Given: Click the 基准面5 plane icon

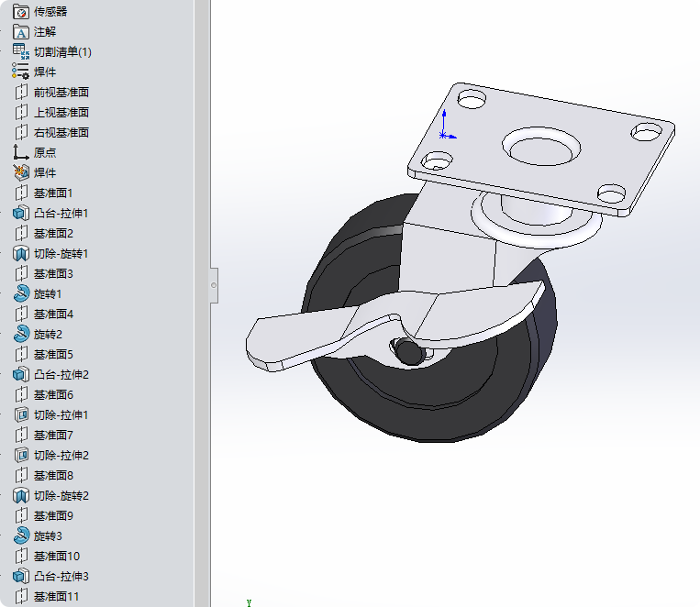Looking at the screenshot, I should coord(21,354).
